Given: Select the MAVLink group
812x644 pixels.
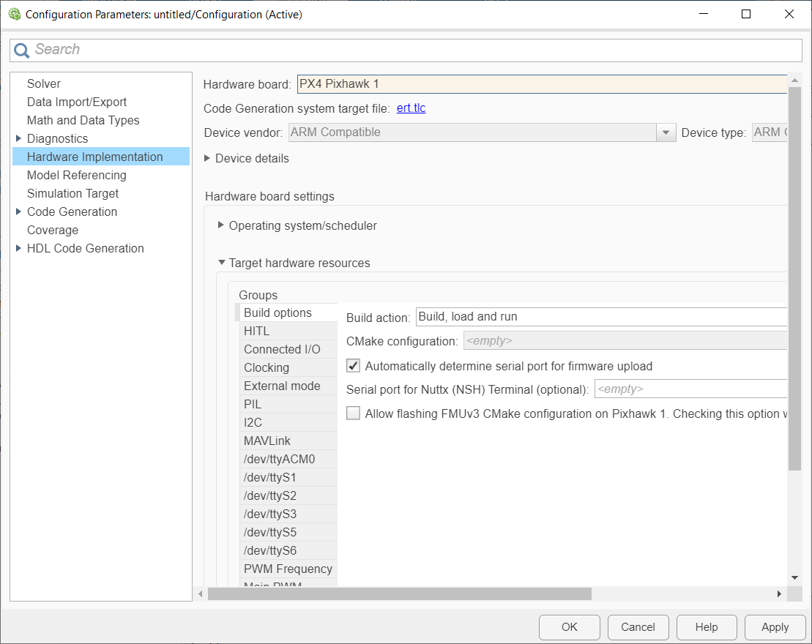Looking at the screenshot, I should pyautogui.click(x=288, y=441).
